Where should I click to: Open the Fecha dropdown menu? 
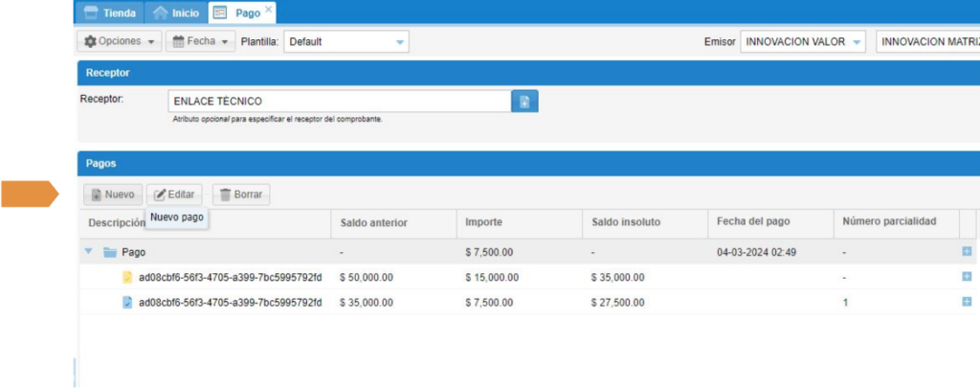tap(200, 42)
